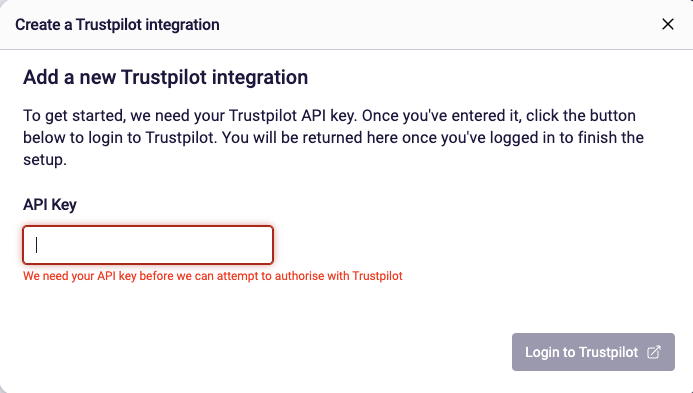Viewport: 693px width, 393px height.
Task: Focus the API Key input field
Action: click(148, 245)
